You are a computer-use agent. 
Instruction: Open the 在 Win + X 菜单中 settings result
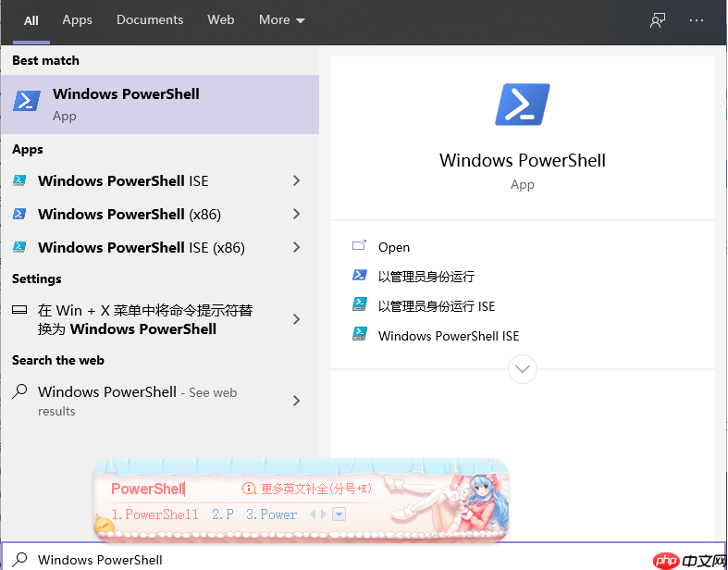pos(145,319)
